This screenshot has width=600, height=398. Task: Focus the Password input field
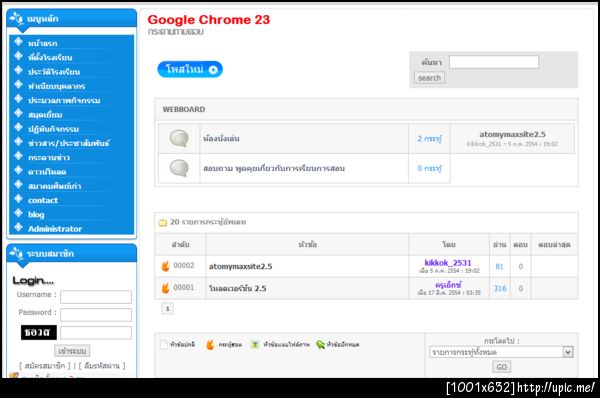click(96, 315)
